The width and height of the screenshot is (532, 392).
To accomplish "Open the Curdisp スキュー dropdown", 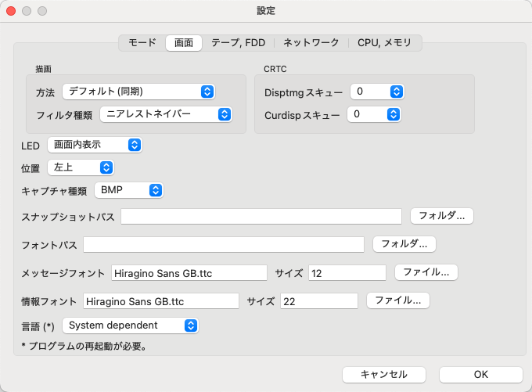I will click(x=376, y=114).
